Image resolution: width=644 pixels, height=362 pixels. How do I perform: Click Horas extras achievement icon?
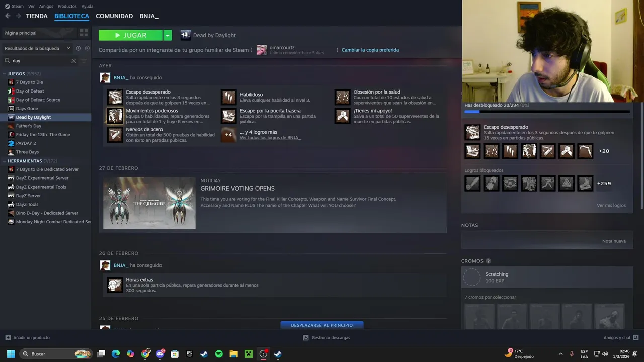point(115,285)
